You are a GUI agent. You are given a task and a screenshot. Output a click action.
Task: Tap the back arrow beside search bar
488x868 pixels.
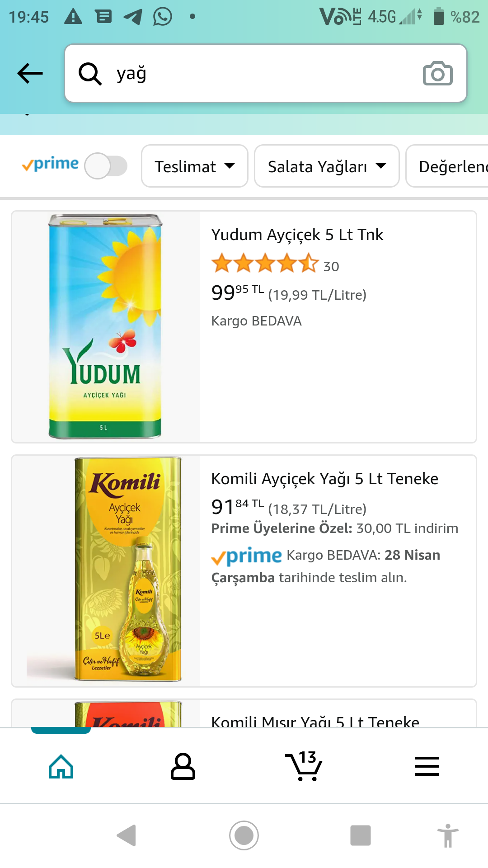point(30,73)
